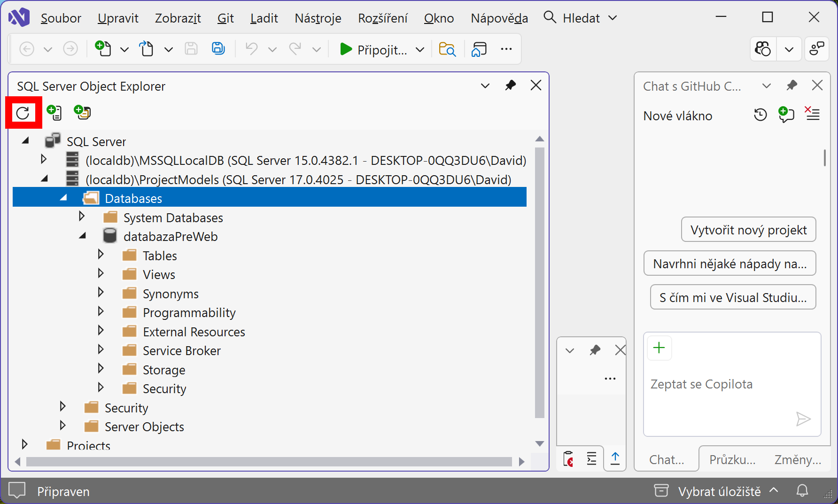838x504 pixels.
Task: Pin the SQL Server Object Explorer panel
Action: [511, 85]
